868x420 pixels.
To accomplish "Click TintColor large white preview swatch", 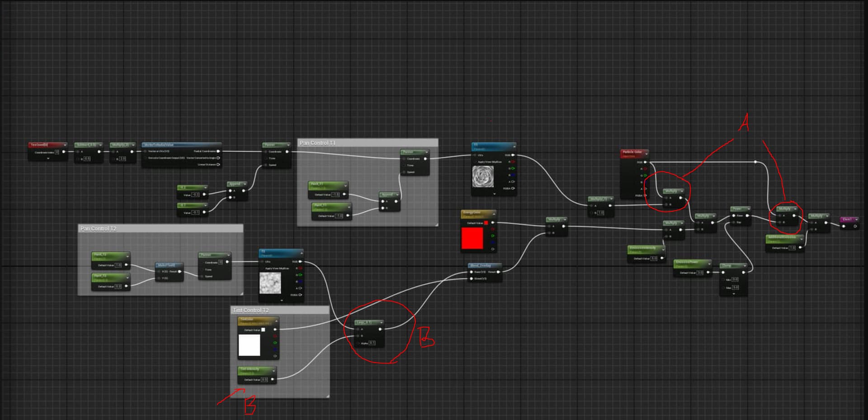I will pos(249,345).
